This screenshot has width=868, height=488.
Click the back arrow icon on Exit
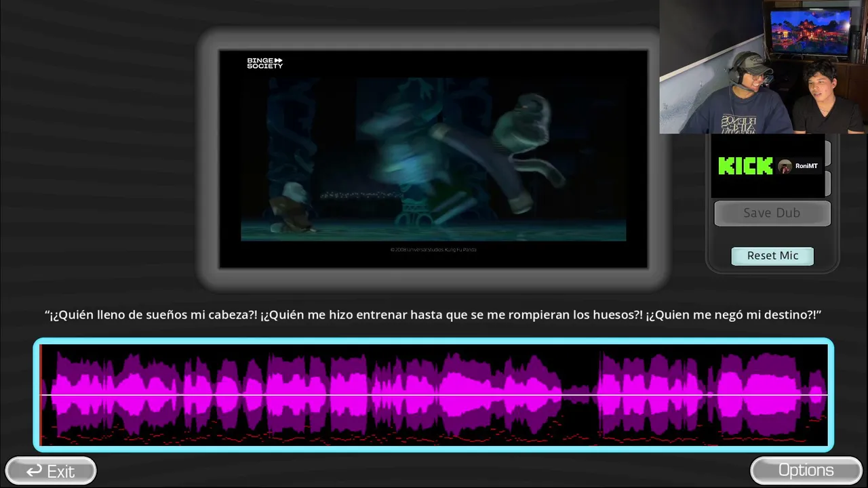point(34,470)
